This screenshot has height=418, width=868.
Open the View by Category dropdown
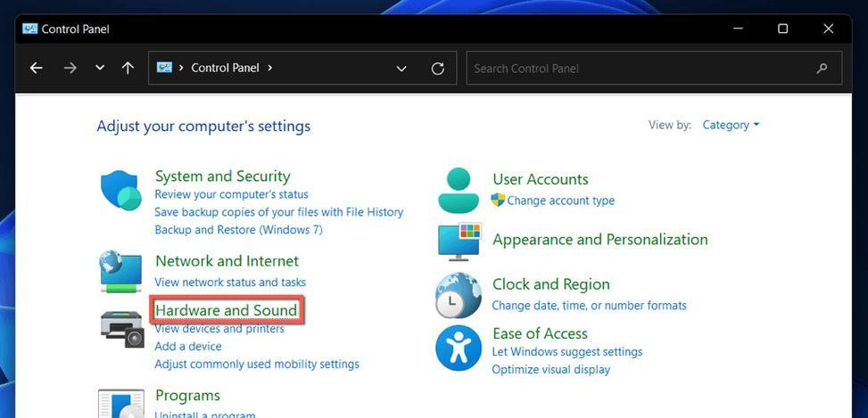click(x=731, y=125)
